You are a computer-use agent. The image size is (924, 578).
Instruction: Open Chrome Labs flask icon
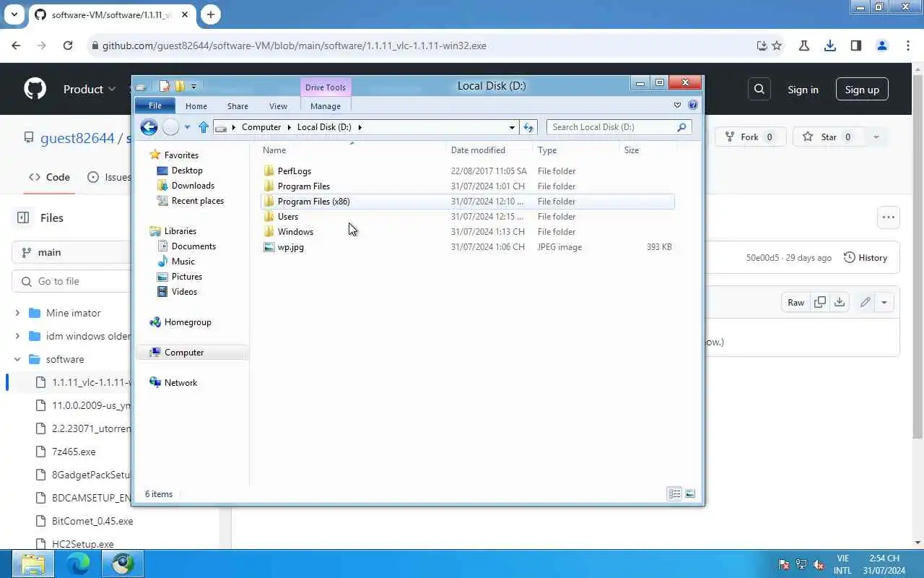point(804,46)
